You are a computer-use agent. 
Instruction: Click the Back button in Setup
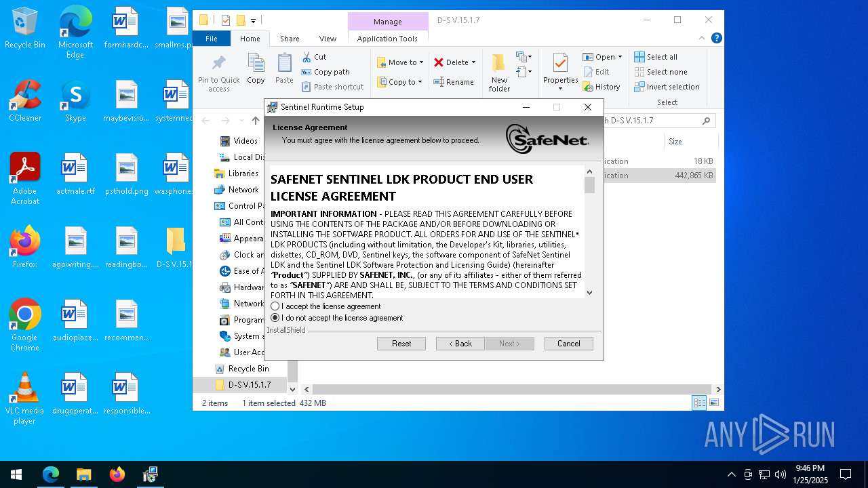460,344
